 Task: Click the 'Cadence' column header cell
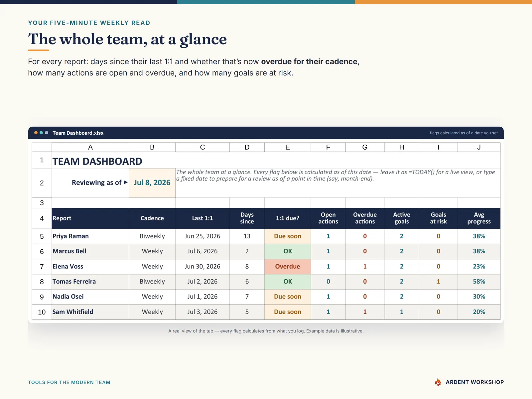152,218
